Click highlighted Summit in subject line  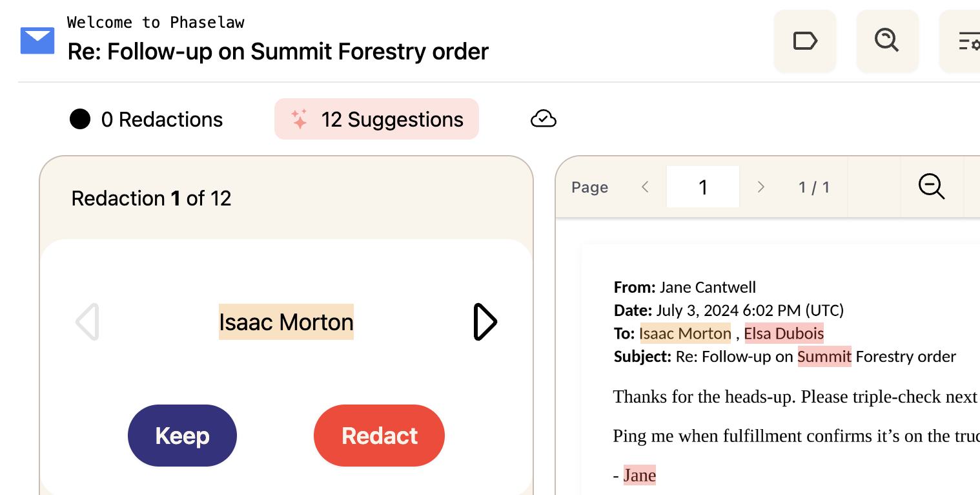coord(824,356)
